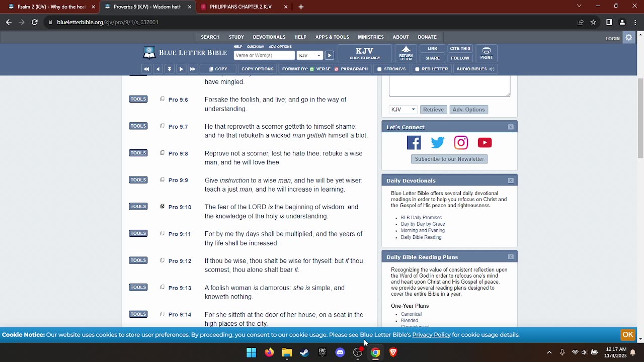The width and height of the screenshot is (644, 362).
Task: Open TOOLS for Pro 9:6
Action: (138, 99)
